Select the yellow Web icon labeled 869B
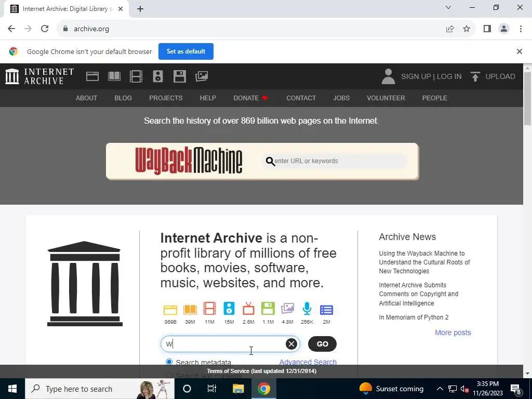Image resolution: width=532 pixels, height=399 pixels. 170,310
